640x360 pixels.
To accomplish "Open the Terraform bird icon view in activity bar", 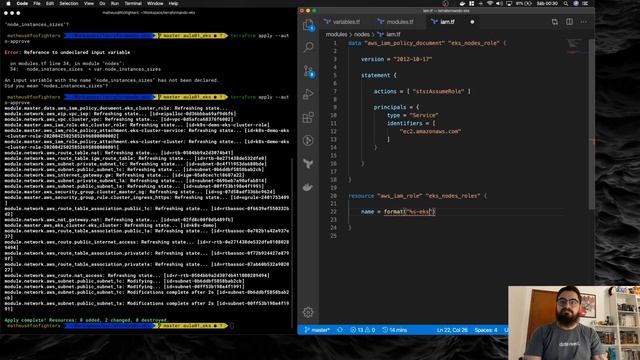I will tap(308, 164).
